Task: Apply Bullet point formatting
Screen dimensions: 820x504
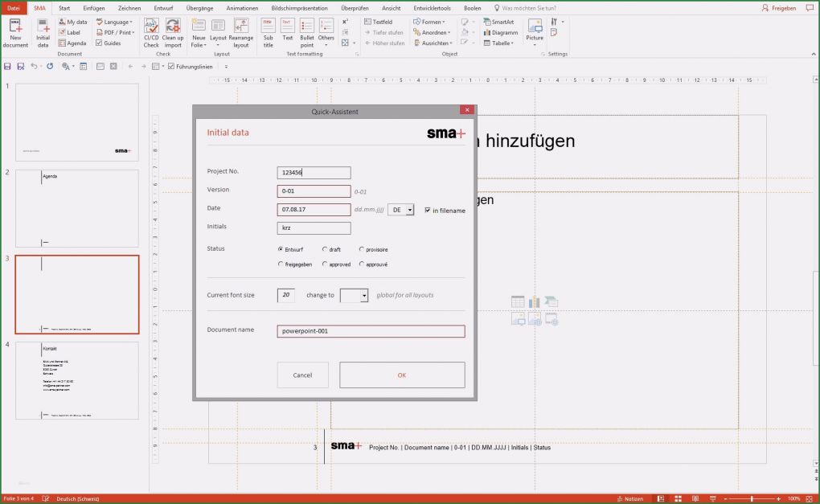Action: click(307, 32)
